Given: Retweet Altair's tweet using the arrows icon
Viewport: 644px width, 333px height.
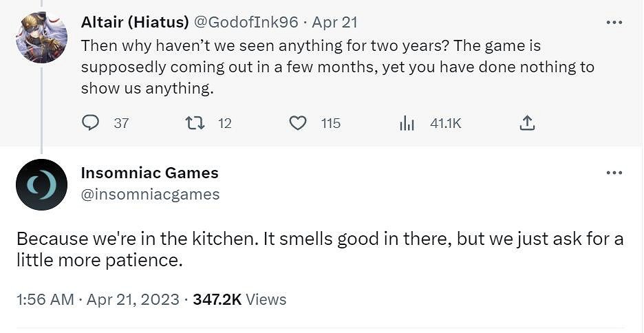Looking at the screenshot, I should click(x=195, y=123).
